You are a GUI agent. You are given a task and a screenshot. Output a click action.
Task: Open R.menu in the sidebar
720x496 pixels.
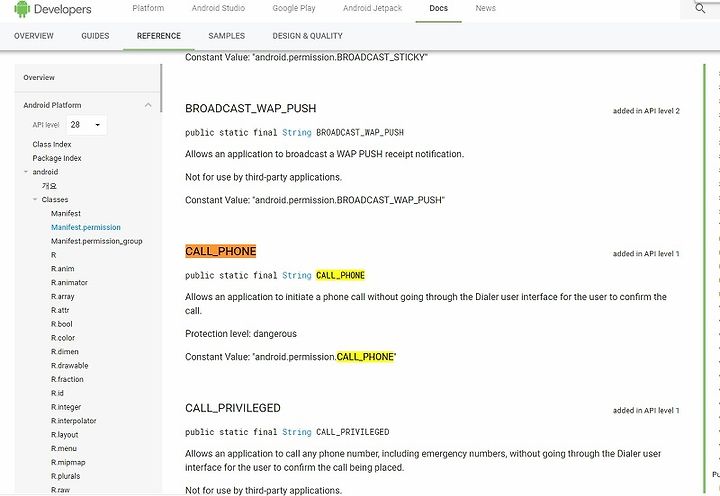(64, 448)
